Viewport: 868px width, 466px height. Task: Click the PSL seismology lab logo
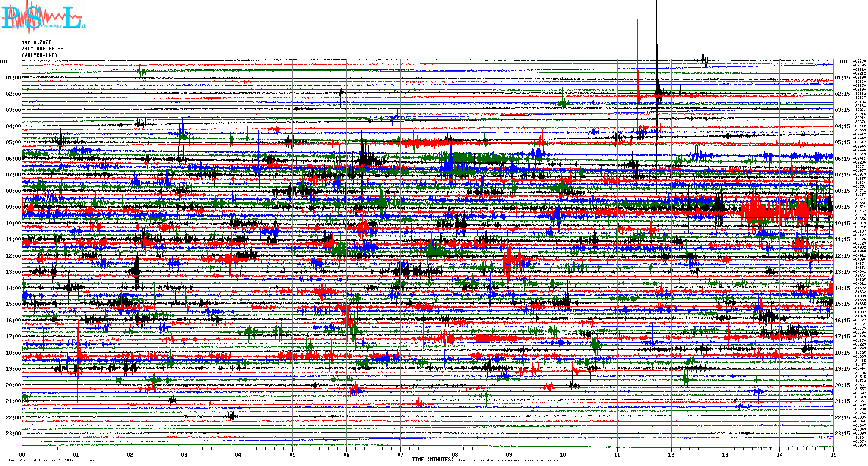click(x=43, y=17)
